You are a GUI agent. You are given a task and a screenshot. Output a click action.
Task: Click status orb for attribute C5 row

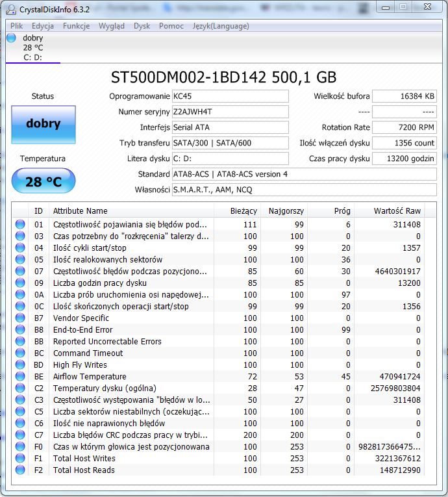pyautogui.click(x=20, y=411)
